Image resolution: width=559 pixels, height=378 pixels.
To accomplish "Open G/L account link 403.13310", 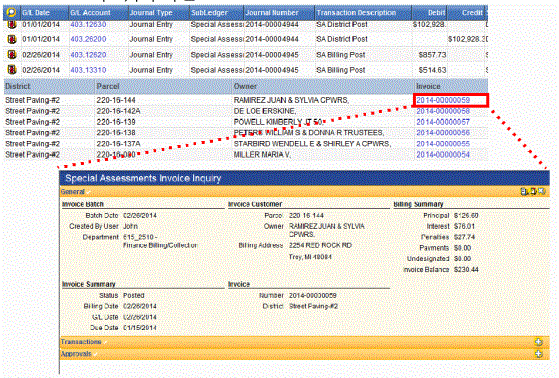I will tap(88, 70).
